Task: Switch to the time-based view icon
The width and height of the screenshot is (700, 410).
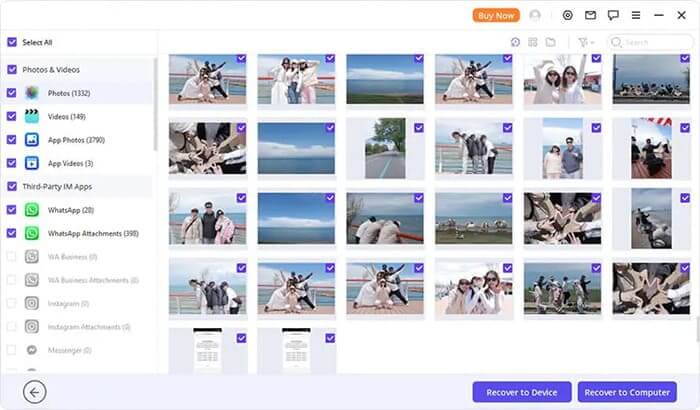Action: click(515, 42)
